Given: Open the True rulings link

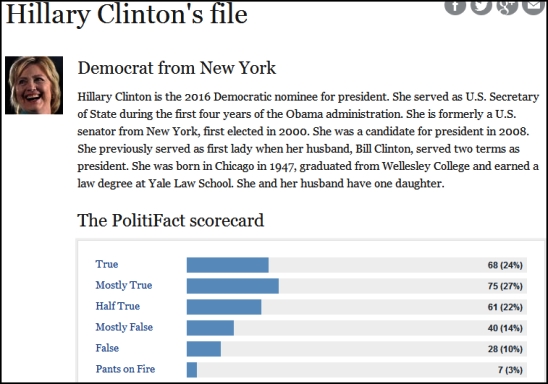Looking at the screenshot, I should click(107, 264).
